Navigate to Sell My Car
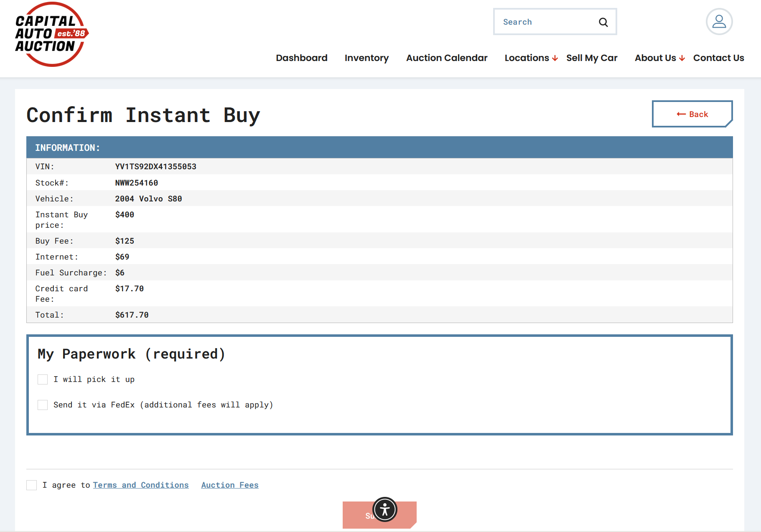The width and height of the screenshot is (761, 532). point(591,58)
